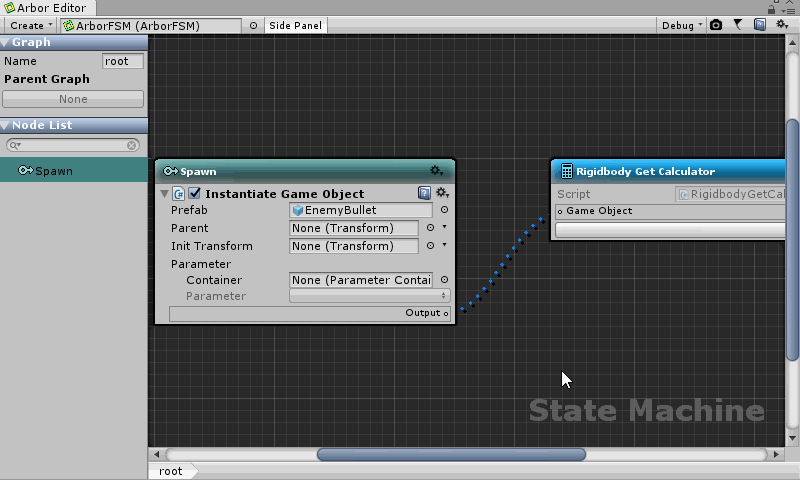
Task: Click the screenshot camera icon in toolbar
Action: click(716, 25)
